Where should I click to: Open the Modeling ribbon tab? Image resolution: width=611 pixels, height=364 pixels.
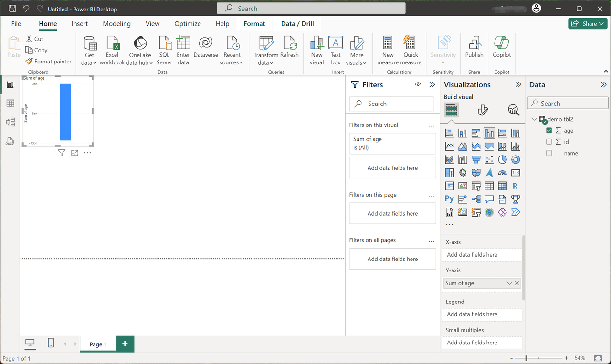[x=116, y=24]
